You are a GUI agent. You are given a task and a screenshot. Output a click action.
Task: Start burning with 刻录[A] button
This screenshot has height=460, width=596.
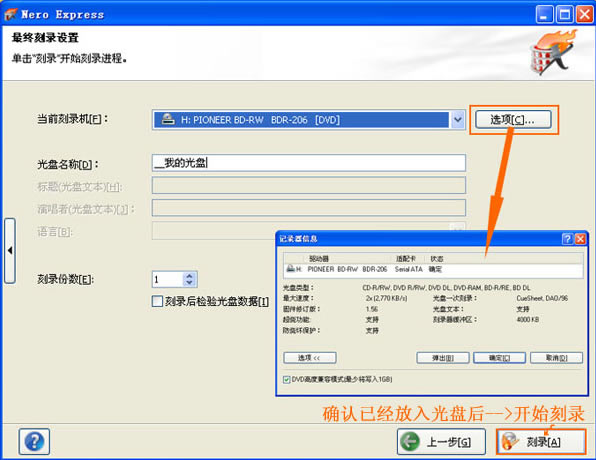click(x=541, y=442)
